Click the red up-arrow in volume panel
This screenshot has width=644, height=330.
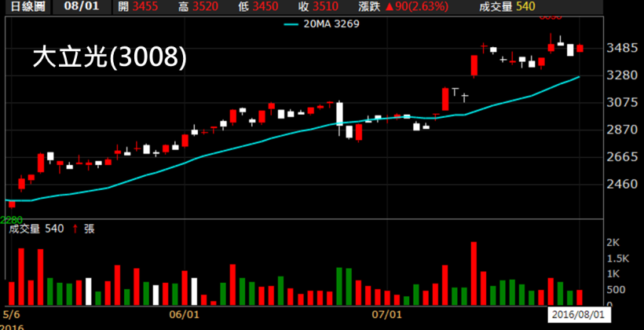pyautogui.click(x=75, y=229)
